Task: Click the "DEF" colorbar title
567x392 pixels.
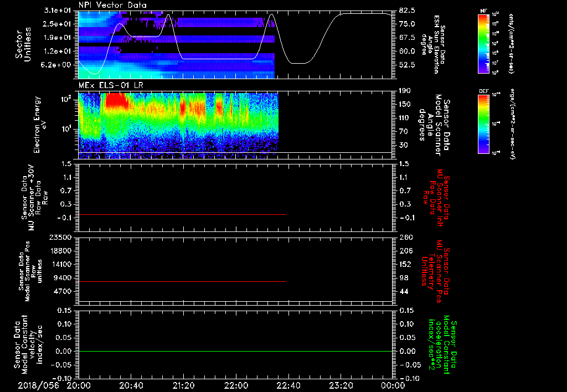Action: [x=484, y=91]
